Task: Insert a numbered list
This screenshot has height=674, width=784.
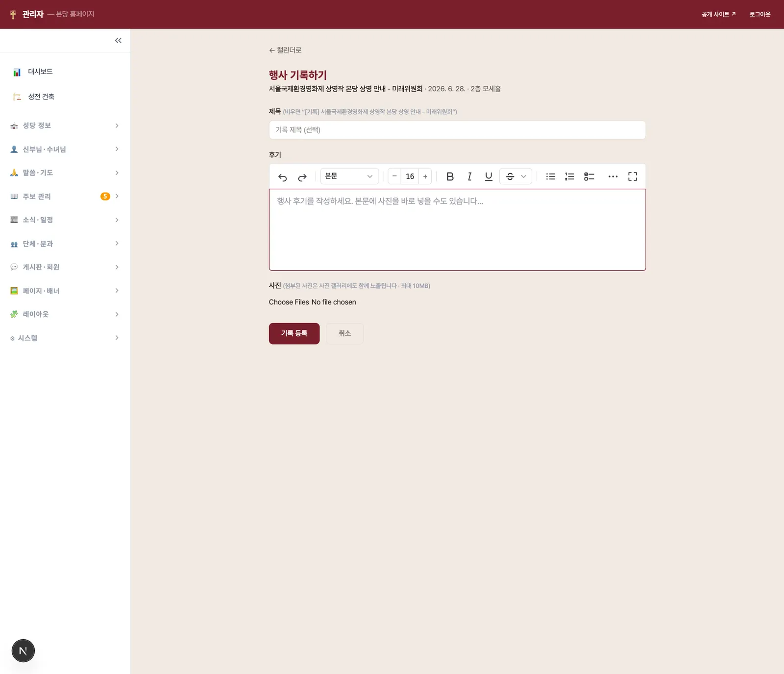Action: tap(569, 176)
